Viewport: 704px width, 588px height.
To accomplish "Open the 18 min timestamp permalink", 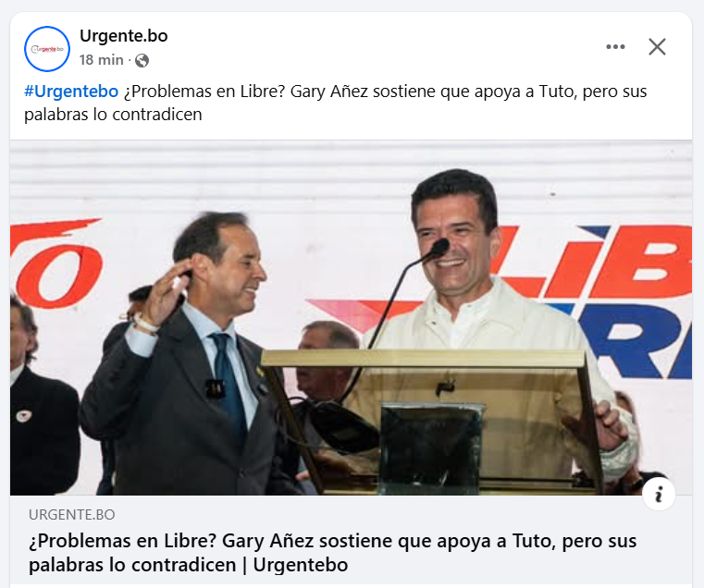I will [x=102, y=60].
